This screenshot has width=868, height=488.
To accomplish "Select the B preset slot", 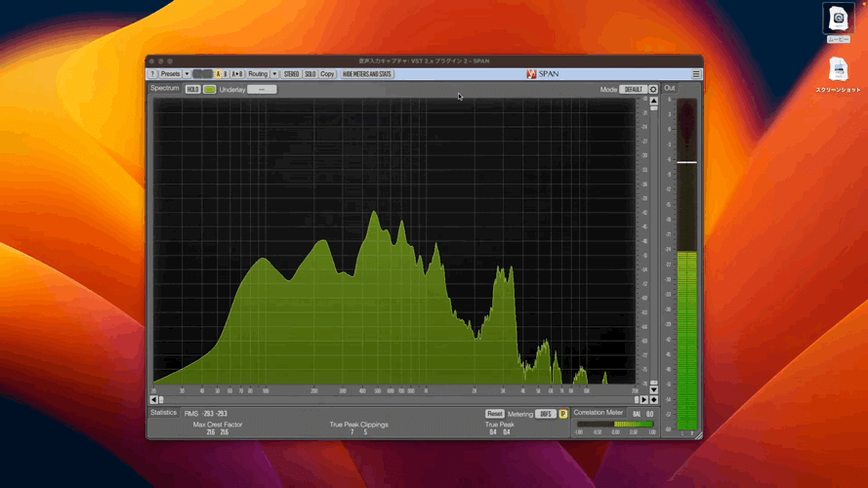I will (x=226, y=74).
